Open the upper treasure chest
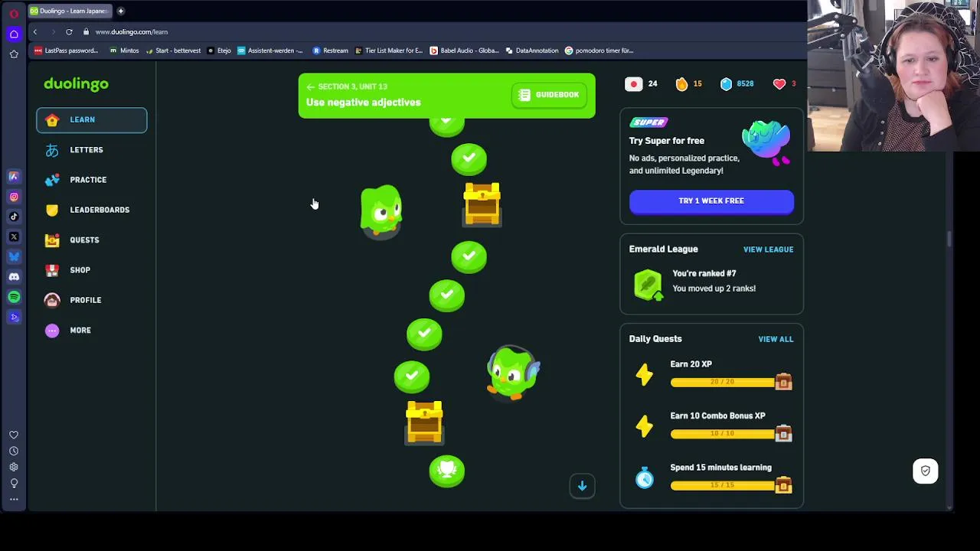Screen dimensions: 980x551 tap(482, 204)
